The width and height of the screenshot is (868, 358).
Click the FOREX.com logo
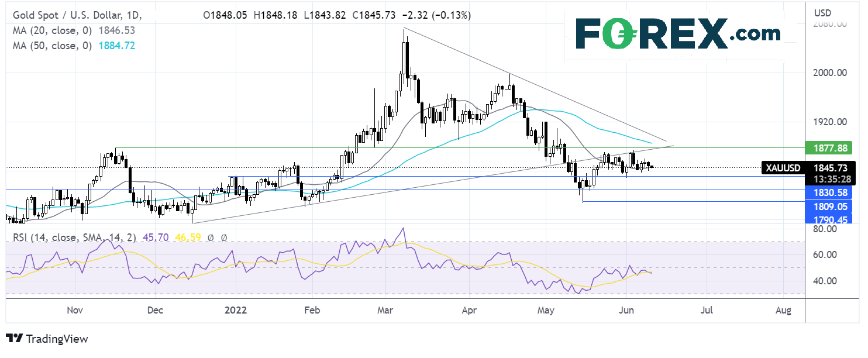tap(678, 33)
